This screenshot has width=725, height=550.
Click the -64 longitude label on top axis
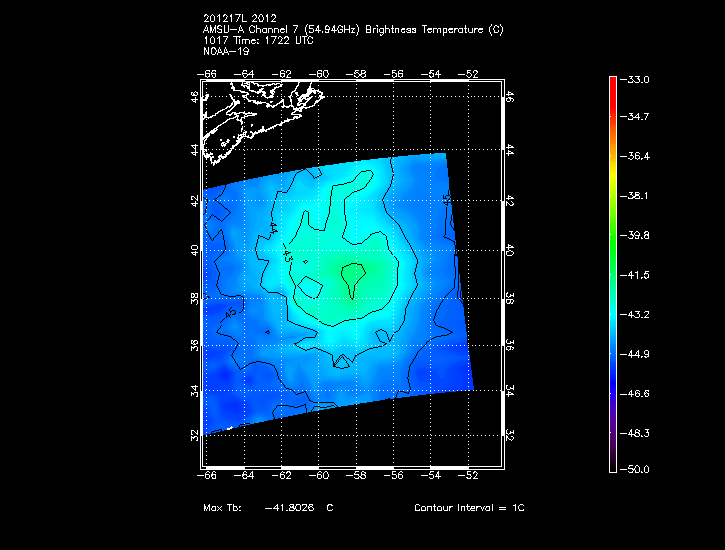tap(244, 74)
